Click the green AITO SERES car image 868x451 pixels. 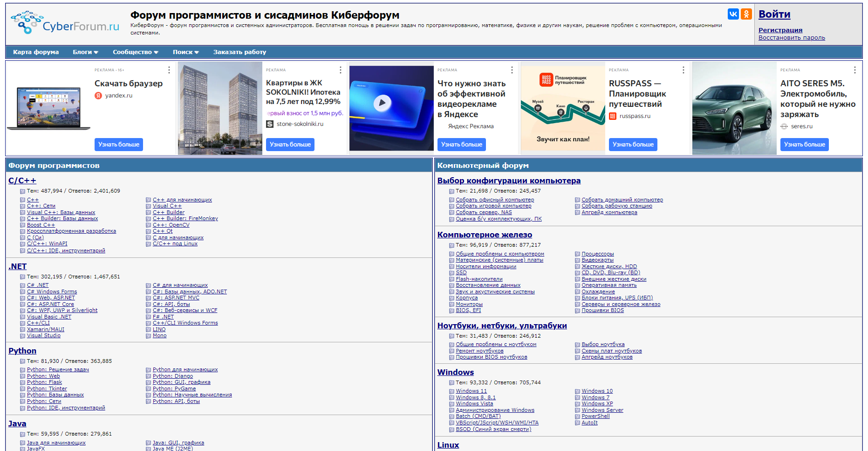coord(734,108)
